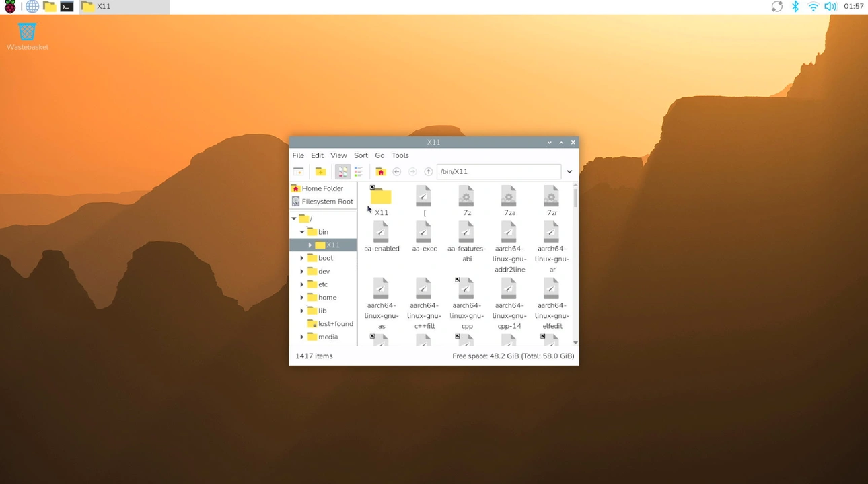This screenshot has height=484, width=868.
Task: Select Home Folder in the places list
Action: pyautogui.click(x=322, y=188)
